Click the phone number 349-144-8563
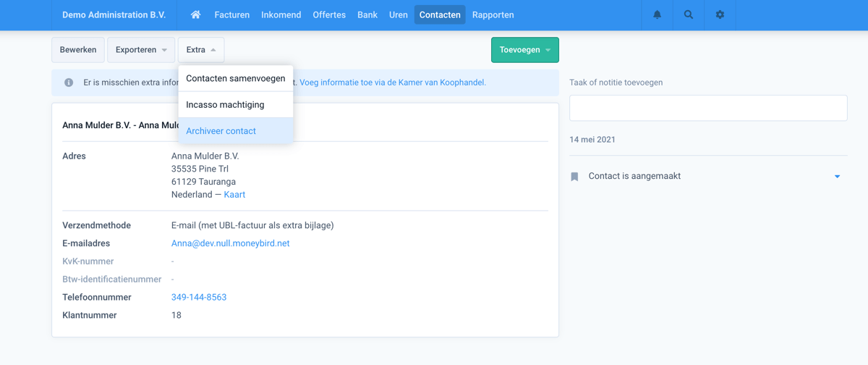Image resolution: width=868 pixels, height=365 pixels. [199, 297]
